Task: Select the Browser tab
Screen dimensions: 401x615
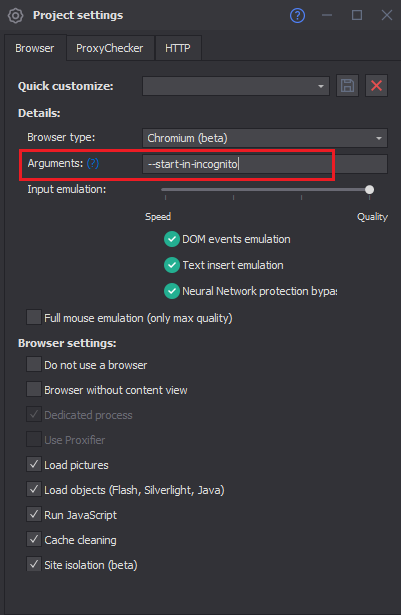Action: (x=35, y=48)
